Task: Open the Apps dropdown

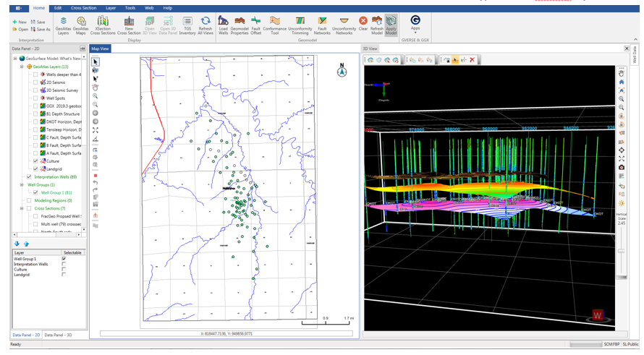Action: (x=415, y=23)
